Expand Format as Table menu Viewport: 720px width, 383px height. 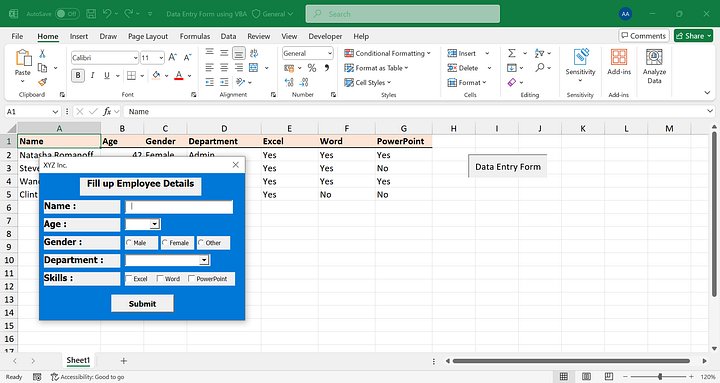376,68
